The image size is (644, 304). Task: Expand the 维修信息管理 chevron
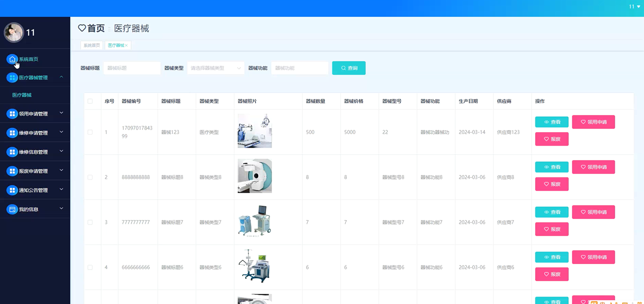61,151
